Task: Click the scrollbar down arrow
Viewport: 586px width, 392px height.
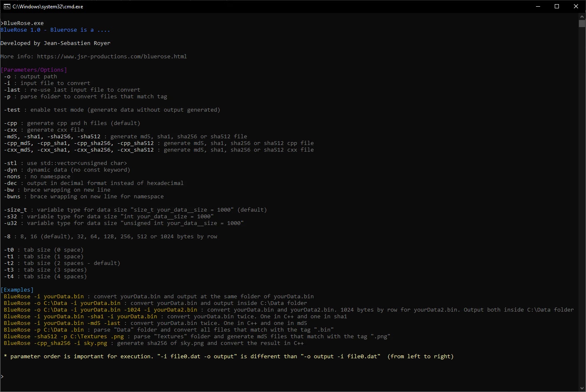Action: [582, 388]
